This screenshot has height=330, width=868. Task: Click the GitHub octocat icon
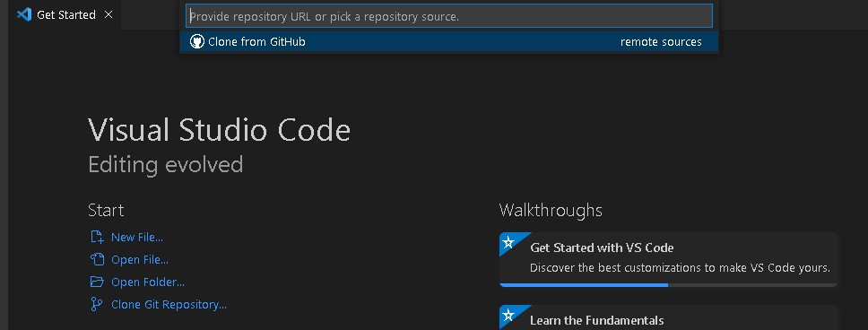coord(197,41)
